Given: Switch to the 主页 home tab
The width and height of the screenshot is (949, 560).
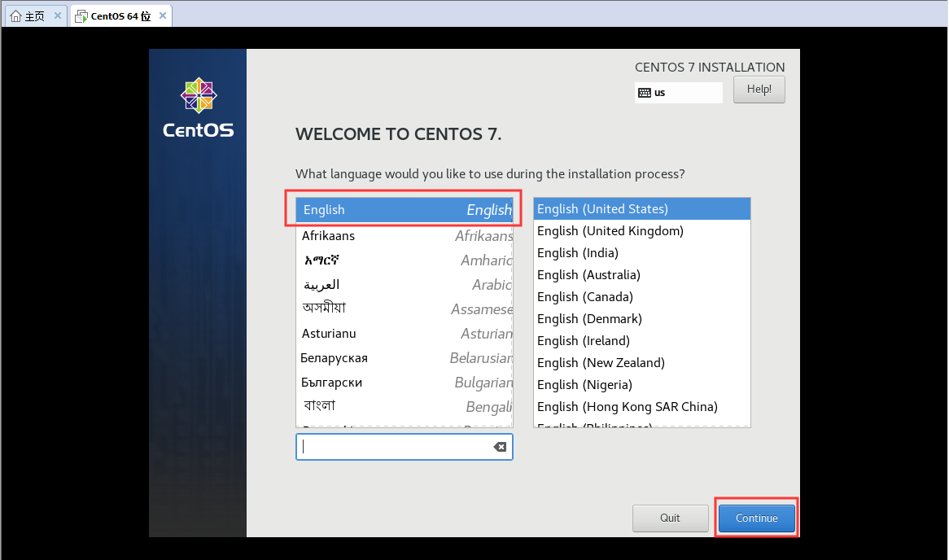Looking at the screenshot, I should (x=36, y=15).
